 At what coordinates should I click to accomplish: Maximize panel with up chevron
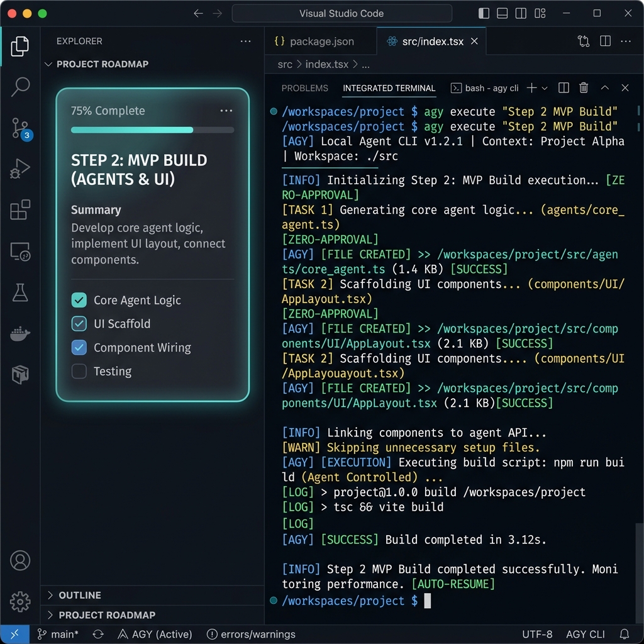click(604, 88)
